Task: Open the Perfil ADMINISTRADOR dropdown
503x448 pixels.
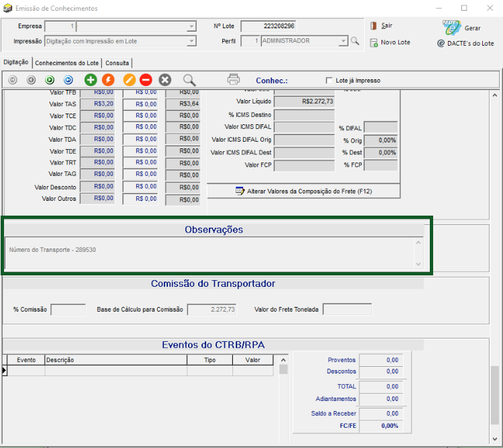Action: (x=343, y=41)
